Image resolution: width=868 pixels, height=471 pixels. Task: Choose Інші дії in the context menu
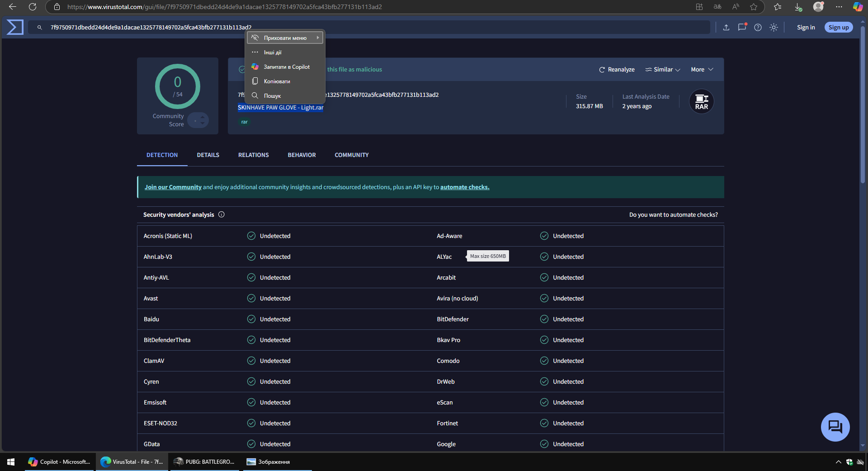pos(285,52)
